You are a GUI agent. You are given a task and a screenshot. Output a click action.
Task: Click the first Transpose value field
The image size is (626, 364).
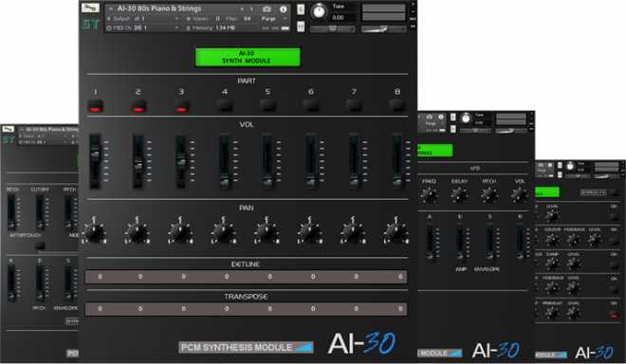point(100,308)
